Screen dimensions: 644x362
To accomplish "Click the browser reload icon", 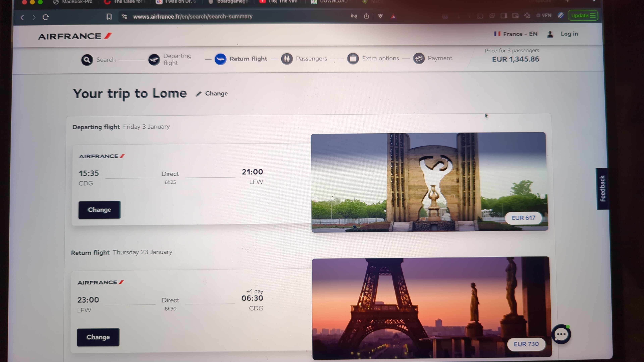I will click(x=45, y=17).
